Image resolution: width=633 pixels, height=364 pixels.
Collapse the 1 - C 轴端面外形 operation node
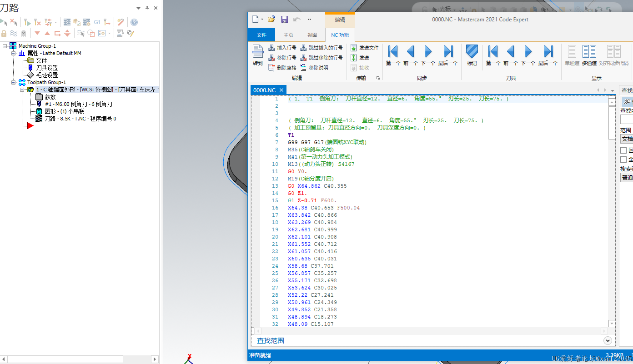22,90
